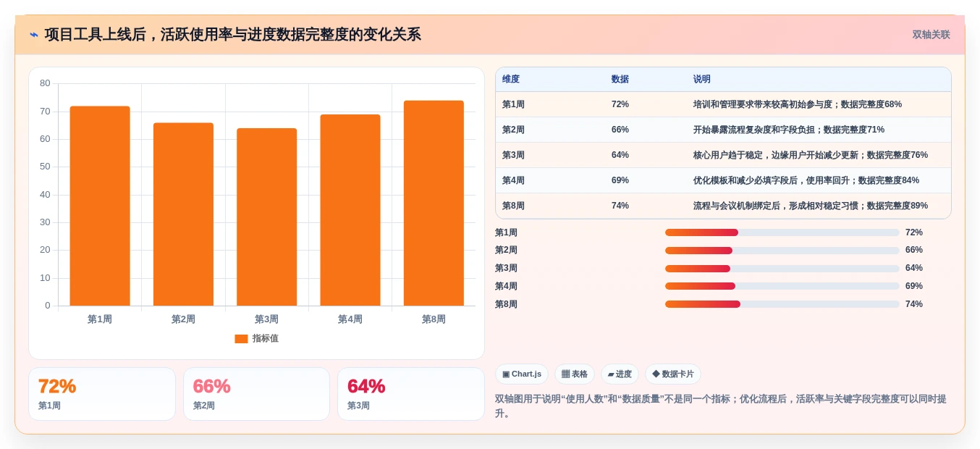
Task: Click the 第1周 progress bar at 72%
Action: pos(782,232)
